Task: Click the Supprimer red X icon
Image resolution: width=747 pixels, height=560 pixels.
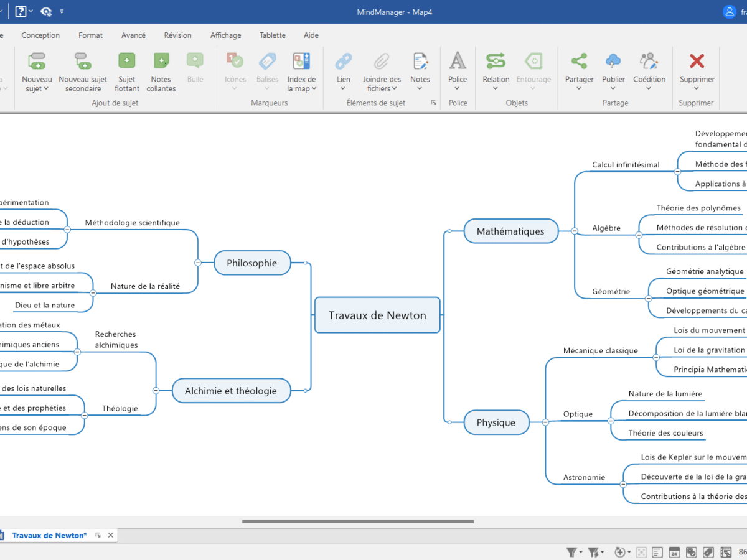Action: point(697,61)
